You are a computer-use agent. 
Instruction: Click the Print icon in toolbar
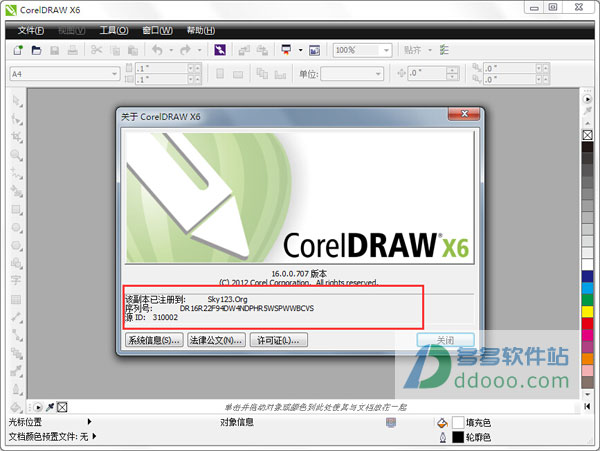click(72, 50)
